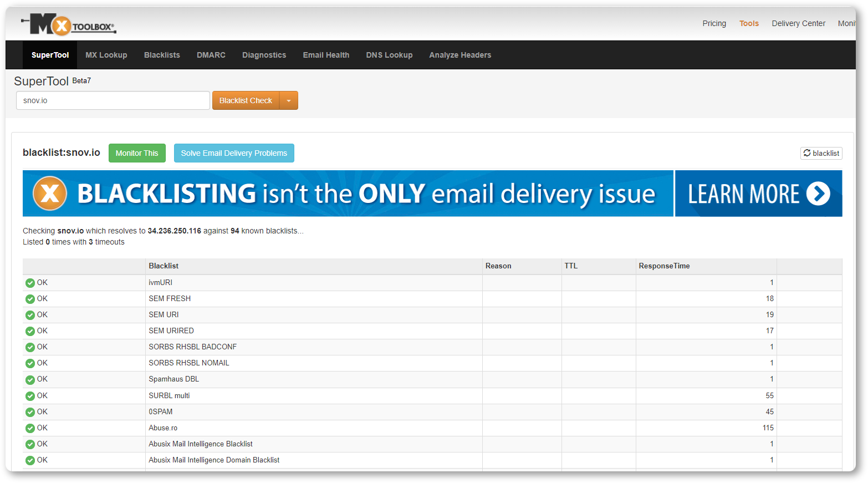The image size is (868, 483).
Task: Click the OK check icon for 0SPAM
Action: 30,412
